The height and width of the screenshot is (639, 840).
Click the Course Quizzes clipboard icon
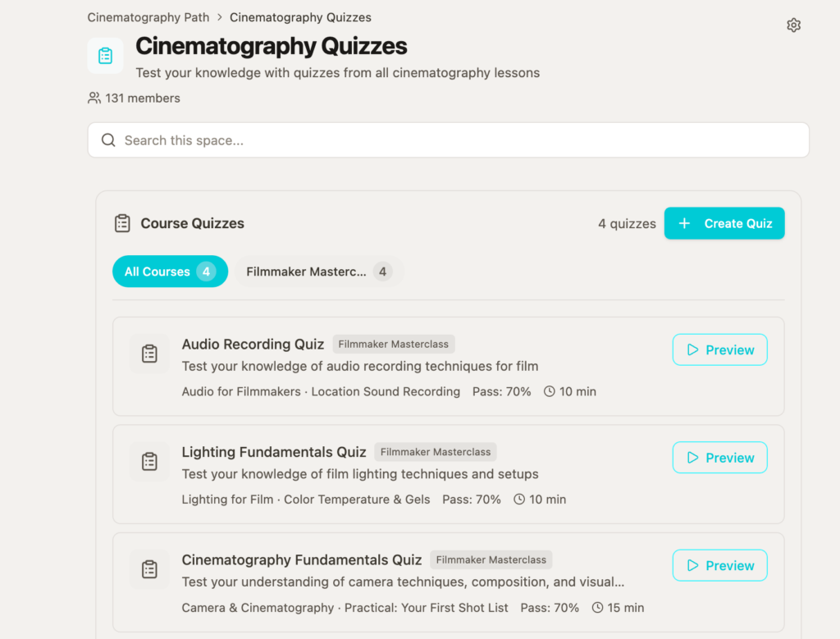122,223
